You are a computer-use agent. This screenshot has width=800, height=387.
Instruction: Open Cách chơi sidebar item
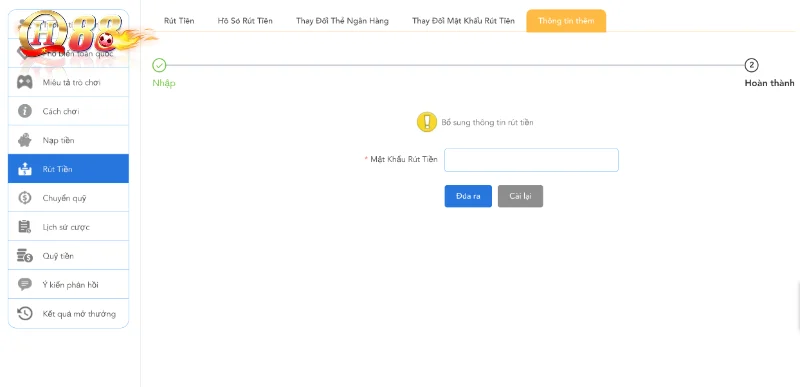point(68,111)
